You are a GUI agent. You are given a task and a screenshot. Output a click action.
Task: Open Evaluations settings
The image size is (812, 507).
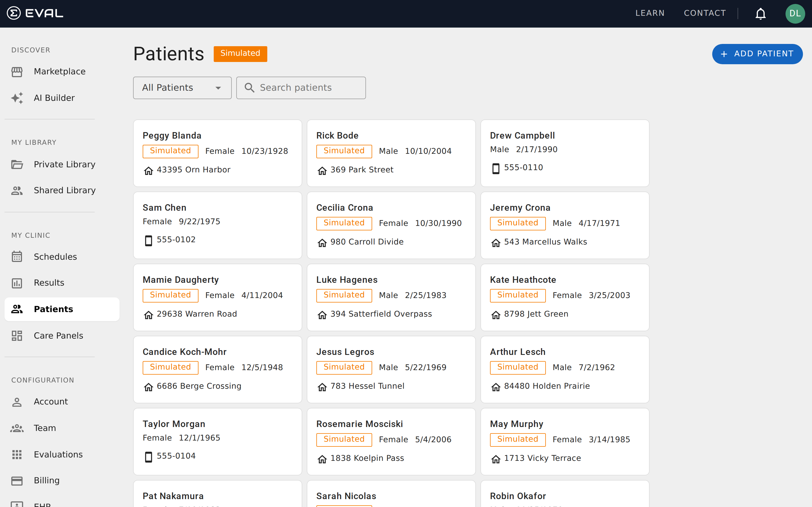(58, 454)
